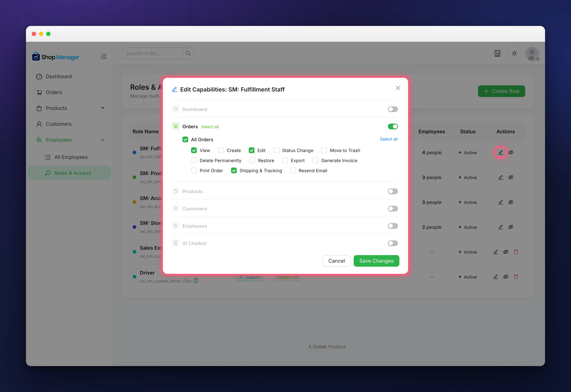
Task: Click edit pencil icon in Driver row
Action: pos(496,277)
